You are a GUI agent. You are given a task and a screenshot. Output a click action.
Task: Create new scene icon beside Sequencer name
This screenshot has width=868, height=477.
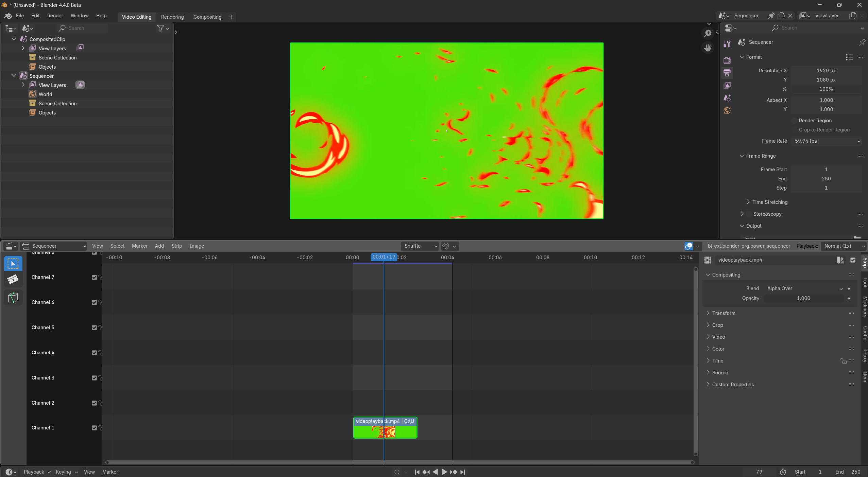coord(781,16)
